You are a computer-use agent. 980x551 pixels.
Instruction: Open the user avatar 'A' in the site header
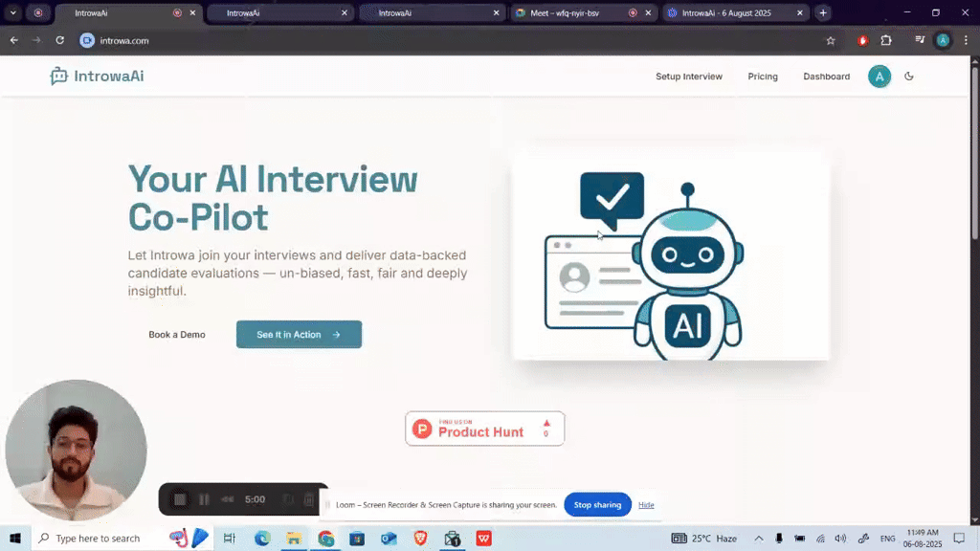pos(880,77)
